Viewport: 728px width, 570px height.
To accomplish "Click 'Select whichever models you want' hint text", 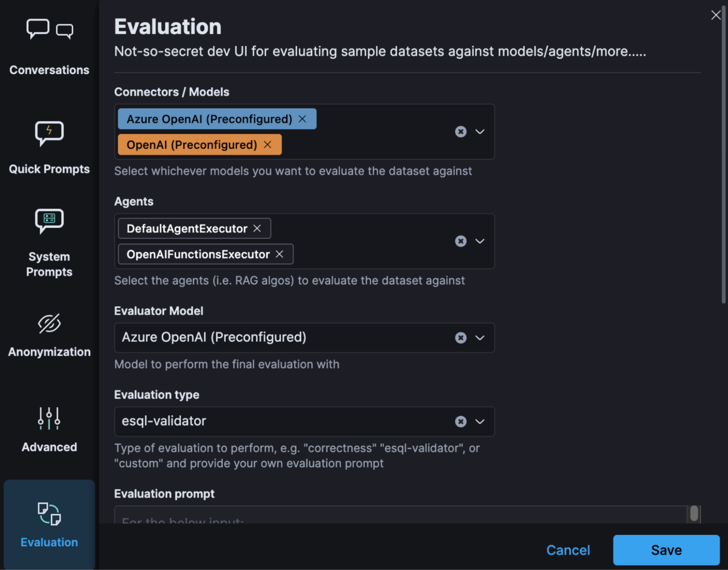I will [293, 171].
